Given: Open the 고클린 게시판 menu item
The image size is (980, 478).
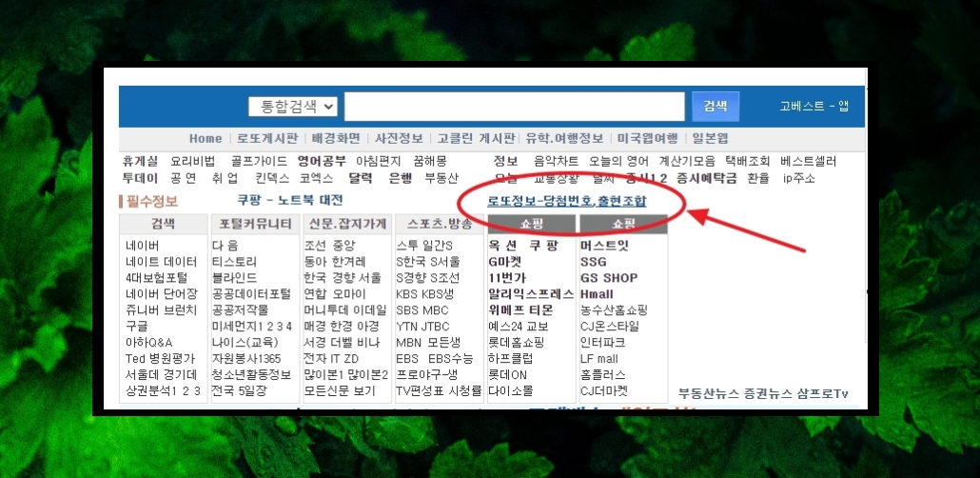Looking at the screenshot, I should tap(476, 139).
